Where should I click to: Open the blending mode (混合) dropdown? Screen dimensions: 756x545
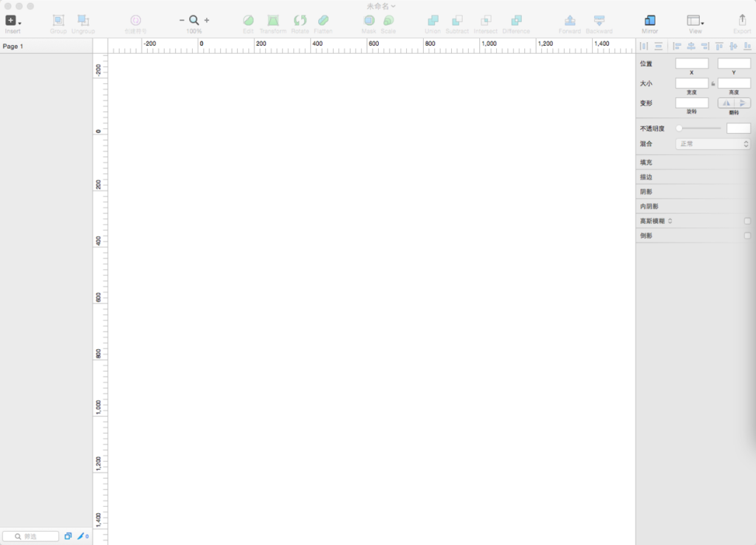[712, 144]
